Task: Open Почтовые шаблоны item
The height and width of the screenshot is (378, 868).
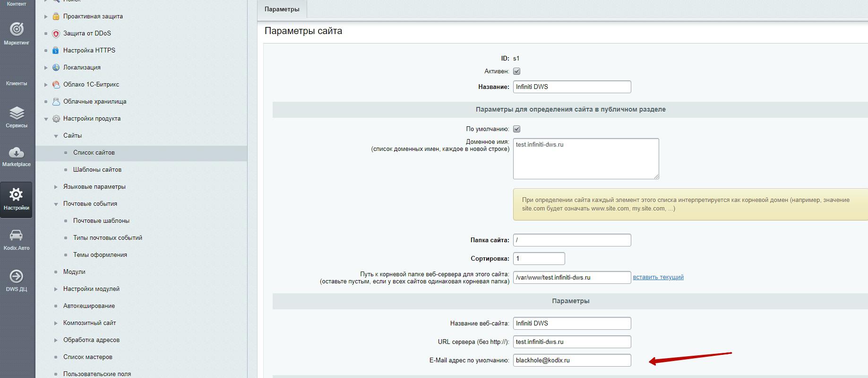Action: coord(101,220)
